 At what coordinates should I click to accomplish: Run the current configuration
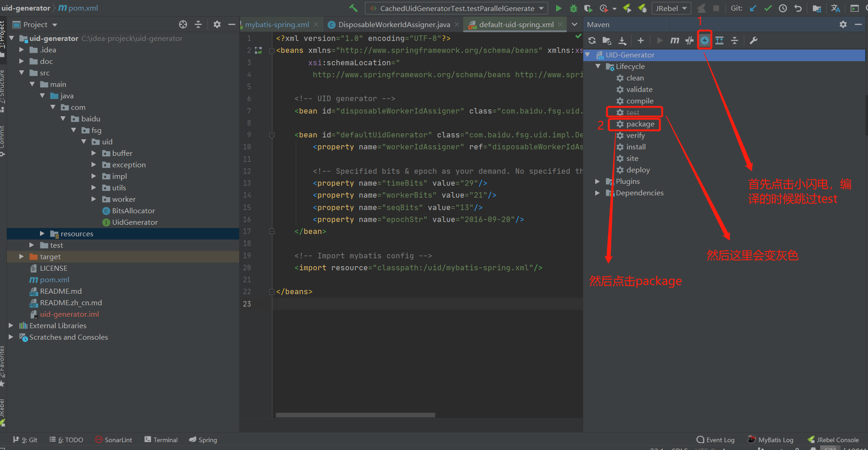click(x=558, y=8)
